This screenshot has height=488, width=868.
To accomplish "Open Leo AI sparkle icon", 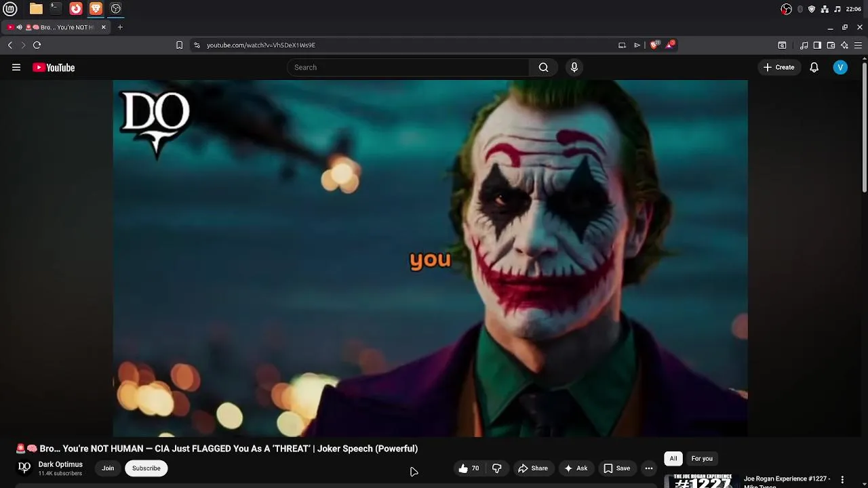I will pos(844,45).
